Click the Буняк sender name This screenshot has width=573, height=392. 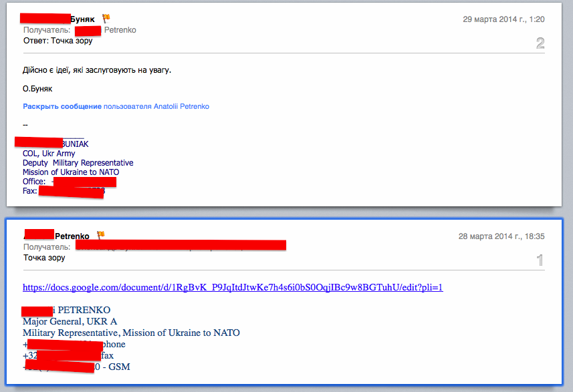83,19
